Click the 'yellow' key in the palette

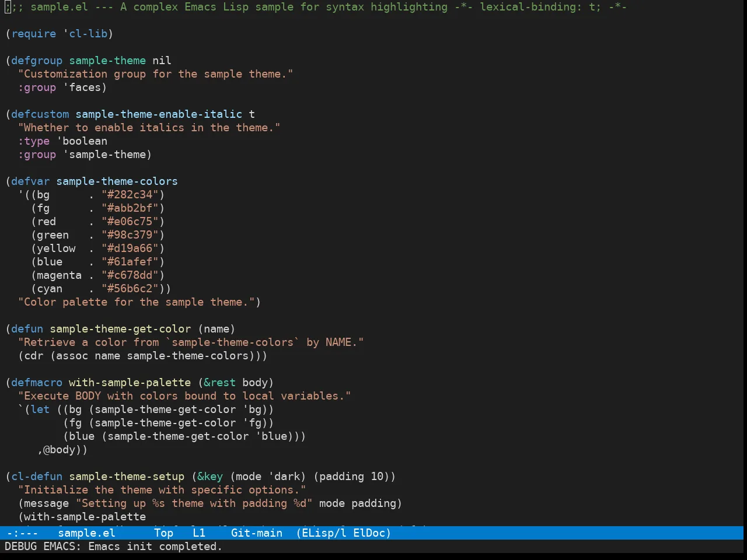coord(56,249)
